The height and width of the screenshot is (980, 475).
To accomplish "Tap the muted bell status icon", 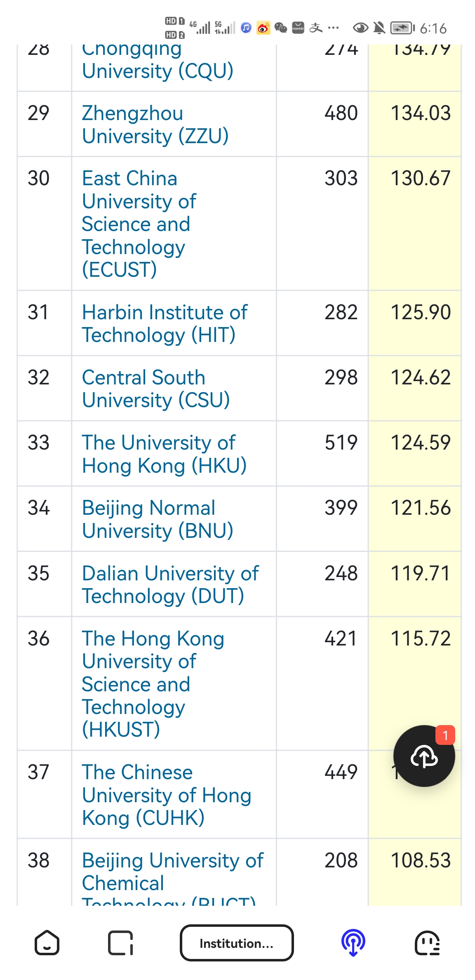I will point(379,28).
